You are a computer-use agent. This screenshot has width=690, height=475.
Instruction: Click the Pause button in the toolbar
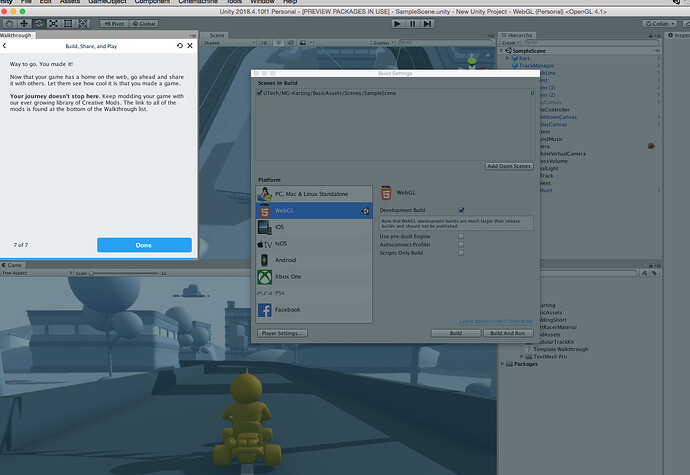(x=412, y=24)
